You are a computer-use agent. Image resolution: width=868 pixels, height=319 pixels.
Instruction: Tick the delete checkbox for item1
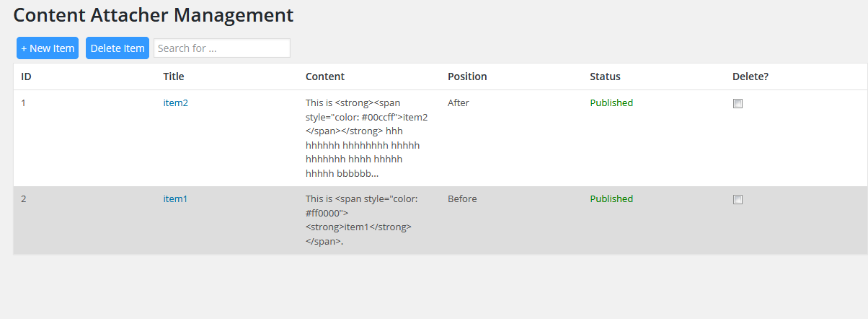pos(738,200)
